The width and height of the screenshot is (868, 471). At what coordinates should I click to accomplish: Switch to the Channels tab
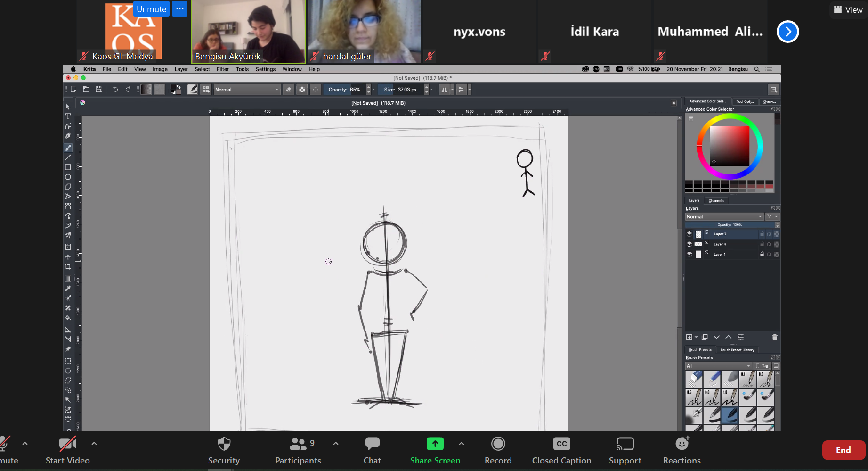coord(716,201)
